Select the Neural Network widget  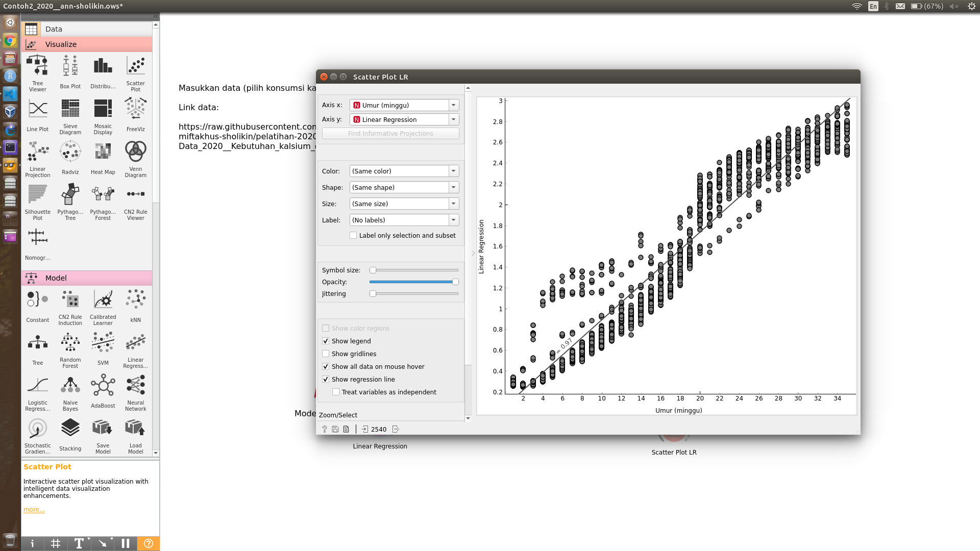point(136,392)
